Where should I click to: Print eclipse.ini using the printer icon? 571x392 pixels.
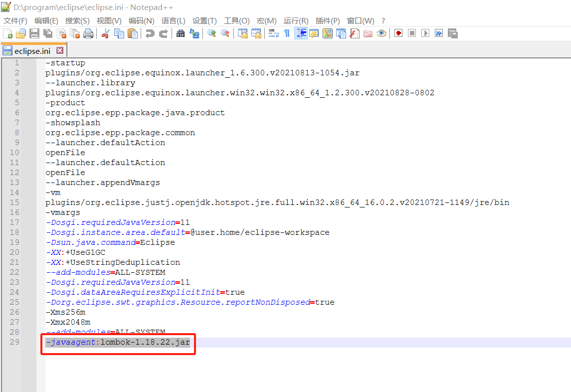coord(88,33)
